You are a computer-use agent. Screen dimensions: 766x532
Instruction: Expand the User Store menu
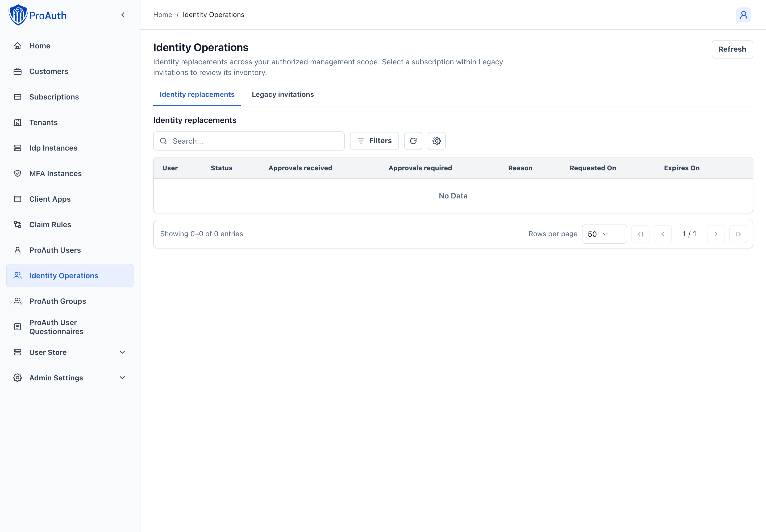point(70,352)
